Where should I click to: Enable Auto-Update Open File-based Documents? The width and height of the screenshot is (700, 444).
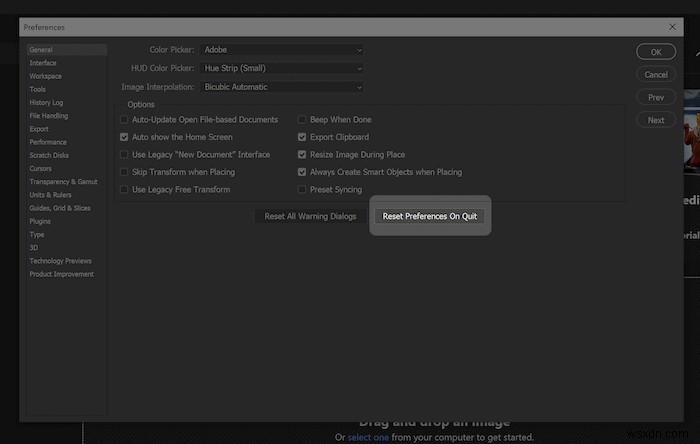tap(124, 120)
